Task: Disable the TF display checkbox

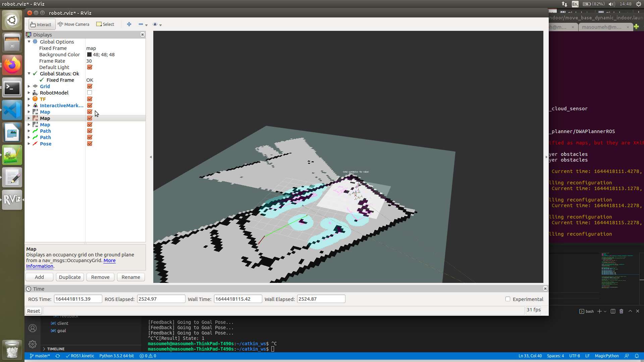Action: tap(90, 99)
